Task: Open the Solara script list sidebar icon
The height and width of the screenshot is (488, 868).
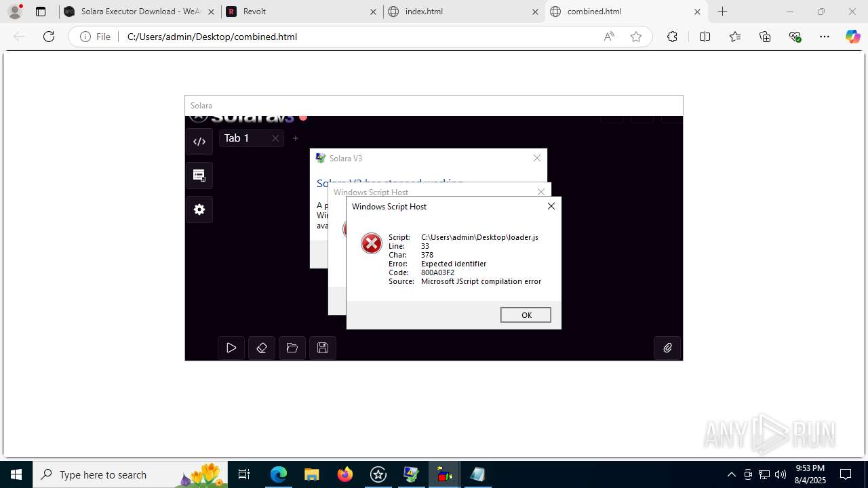Action: (199, 176)
